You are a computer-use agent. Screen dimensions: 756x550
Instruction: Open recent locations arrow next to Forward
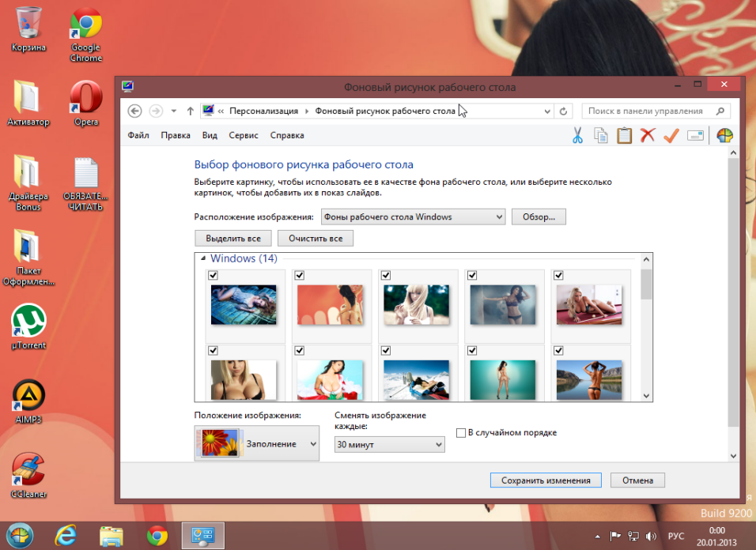(173, 111)
